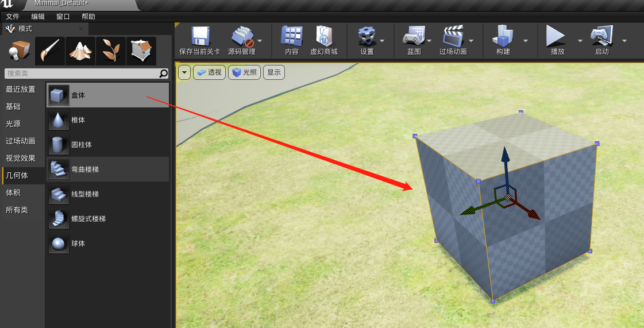This screenshot has height=328, width=644.
Task: Open the 光照 view mode button
Action: 244,72
